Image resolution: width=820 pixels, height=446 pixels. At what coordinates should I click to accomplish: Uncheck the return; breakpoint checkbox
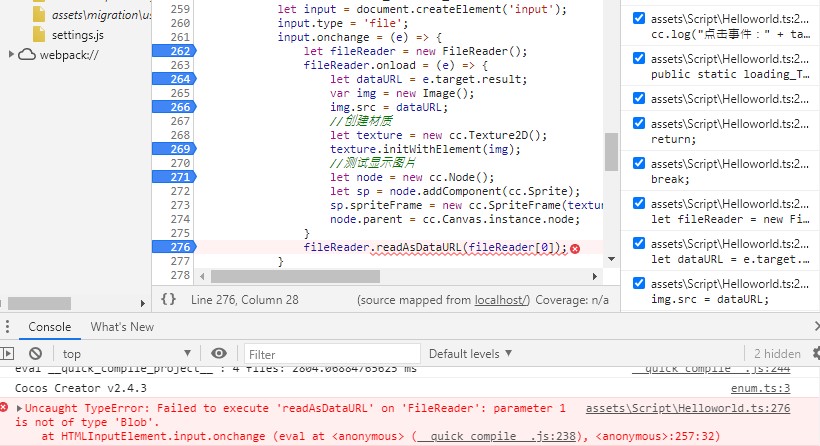(639, 123)
